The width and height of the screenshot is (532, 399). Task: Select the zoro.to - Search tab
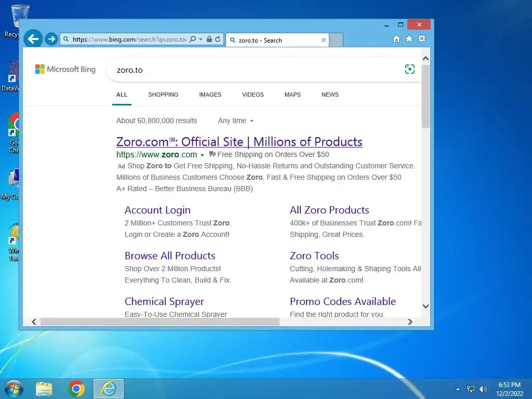click(x=277, y=40)
